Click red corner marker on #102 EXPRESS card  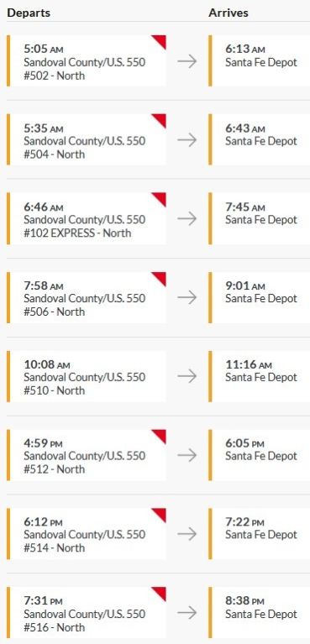point(160,198)
